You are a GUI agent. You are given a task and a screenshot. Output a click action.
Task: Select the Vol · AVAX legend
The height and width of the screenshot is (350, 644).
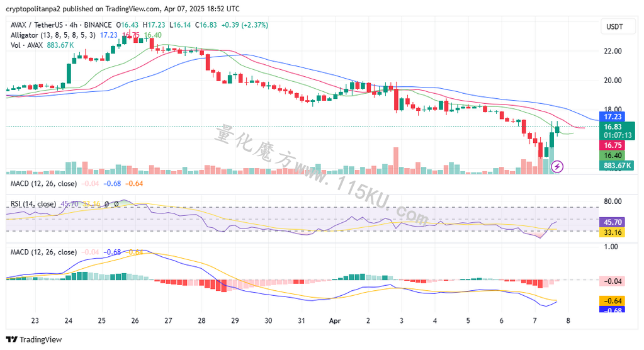click(x=26, y=45)
